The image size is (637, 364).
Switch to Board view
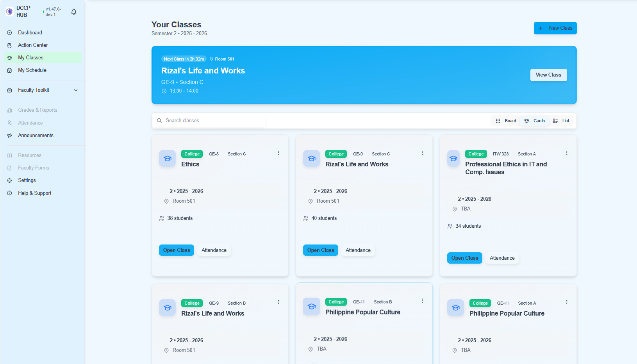point(506,121)
